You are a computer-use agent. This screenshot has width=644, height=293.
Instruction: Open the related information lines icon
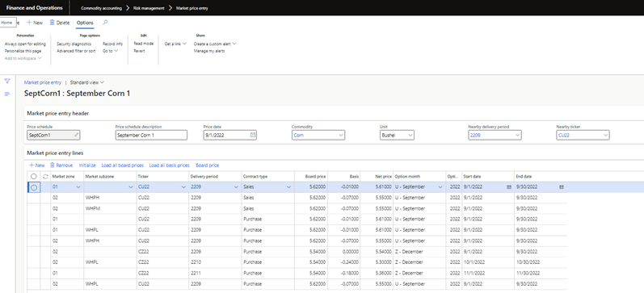(x=7, y=94)
